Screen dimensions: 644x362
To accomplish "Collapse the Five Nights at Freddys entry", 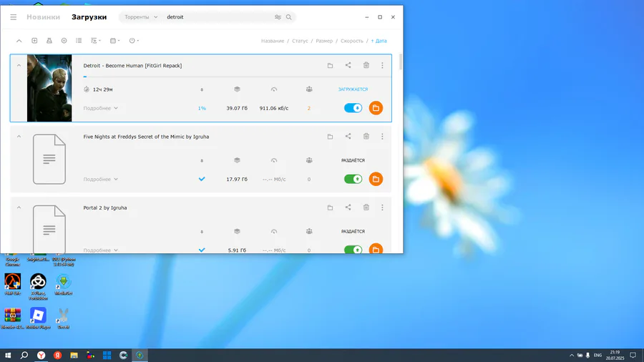I will (x=19, y=137).
